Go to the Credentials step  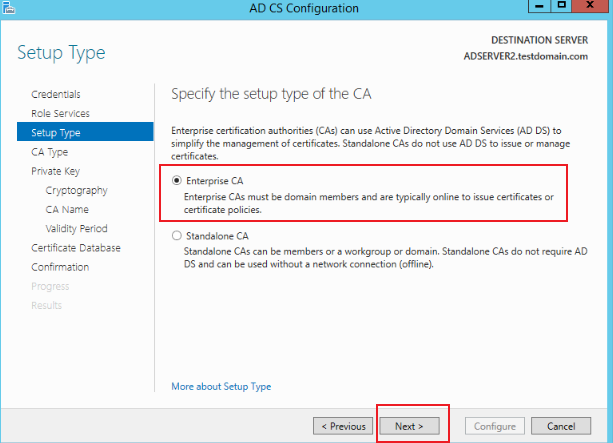click(56, 94)
